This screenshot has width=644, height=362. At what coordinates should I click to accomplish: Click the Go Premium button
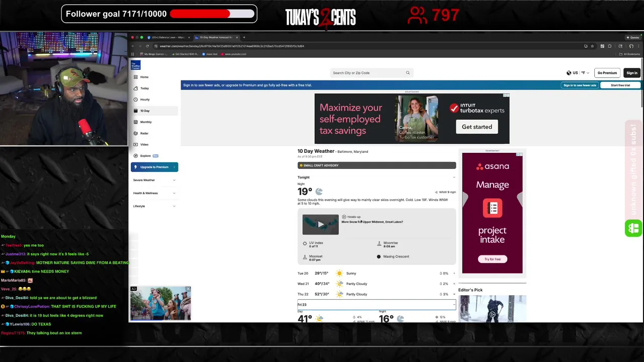[x=607, y=73]
